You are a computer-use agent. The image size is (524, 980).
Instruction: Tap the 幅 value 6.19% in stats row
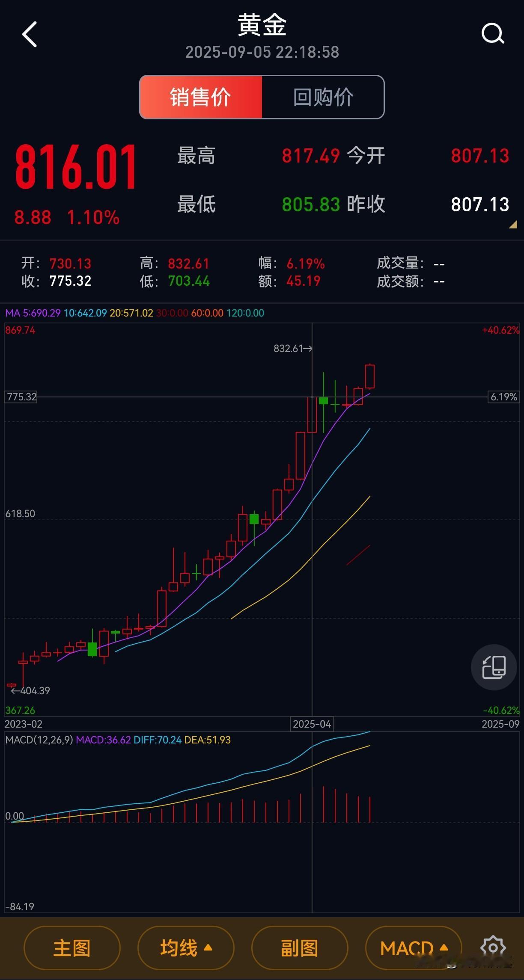[306, 264]
